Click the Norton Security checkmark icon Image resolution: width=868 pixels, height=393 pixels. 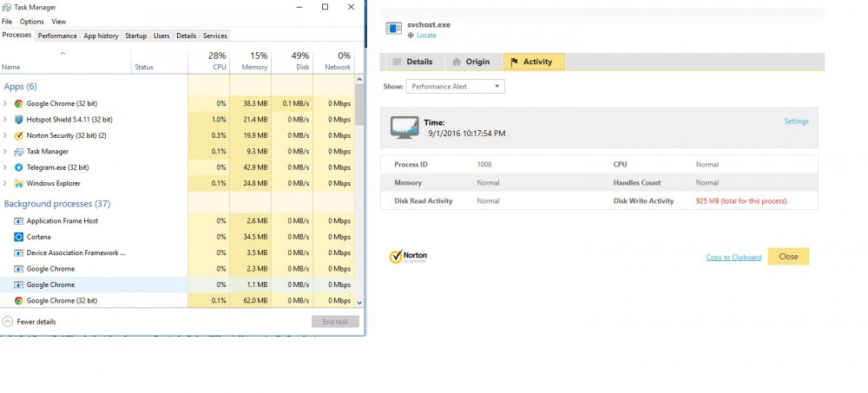pyautogui.click(x=19, y=135)
